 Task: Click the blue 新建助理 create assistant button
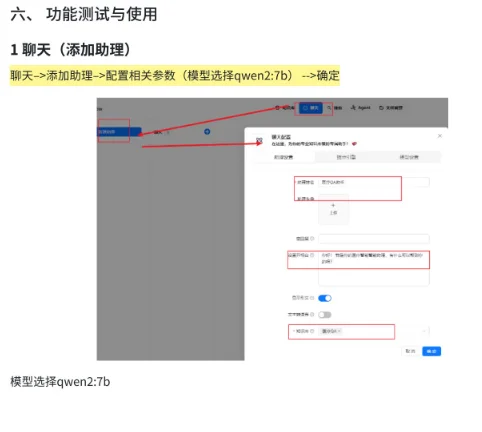pyautogui.click(x=119, y=132)
